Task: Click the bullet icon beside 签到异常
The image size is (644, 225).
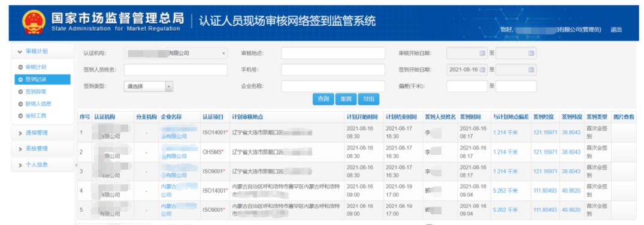Action: pos(20,92)
